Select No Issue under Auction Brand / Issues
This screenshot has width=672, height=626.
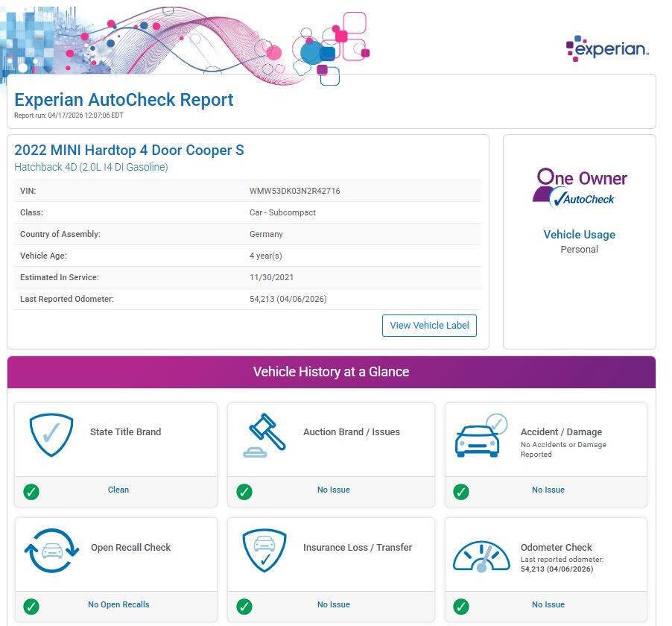tap(333, 490)
